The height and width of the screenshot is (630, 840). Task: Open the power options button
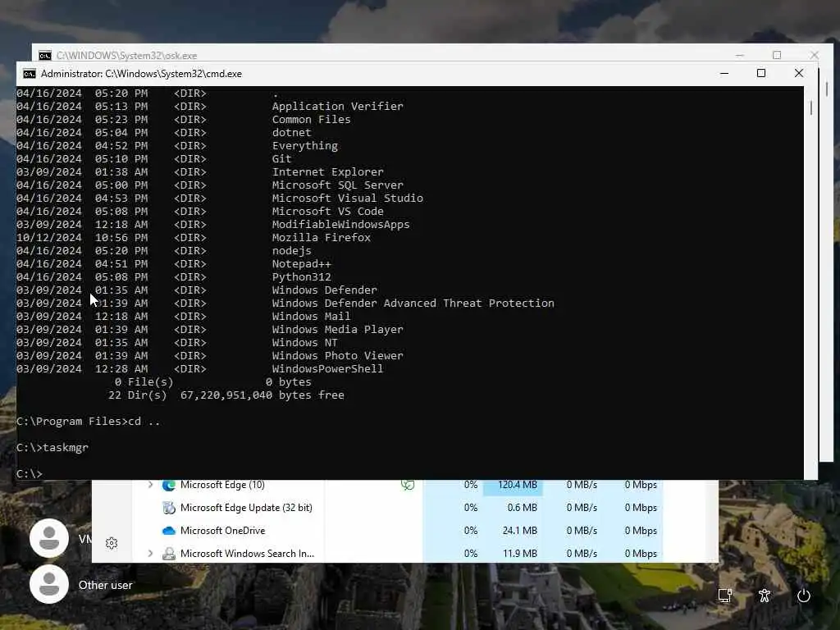804,596
